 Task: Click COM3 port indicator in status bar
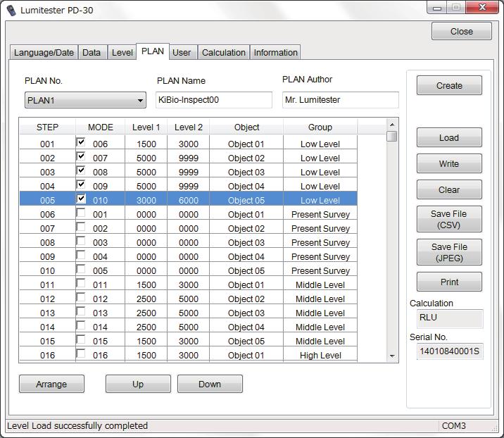coord(453,426)
